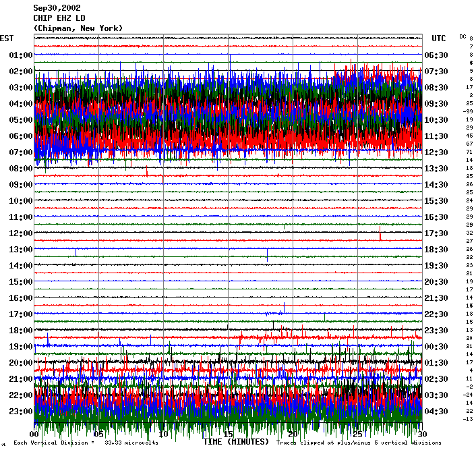Select the EST time label "13:00"
Screen dimensions: 476x452
[x=21, y=250]
